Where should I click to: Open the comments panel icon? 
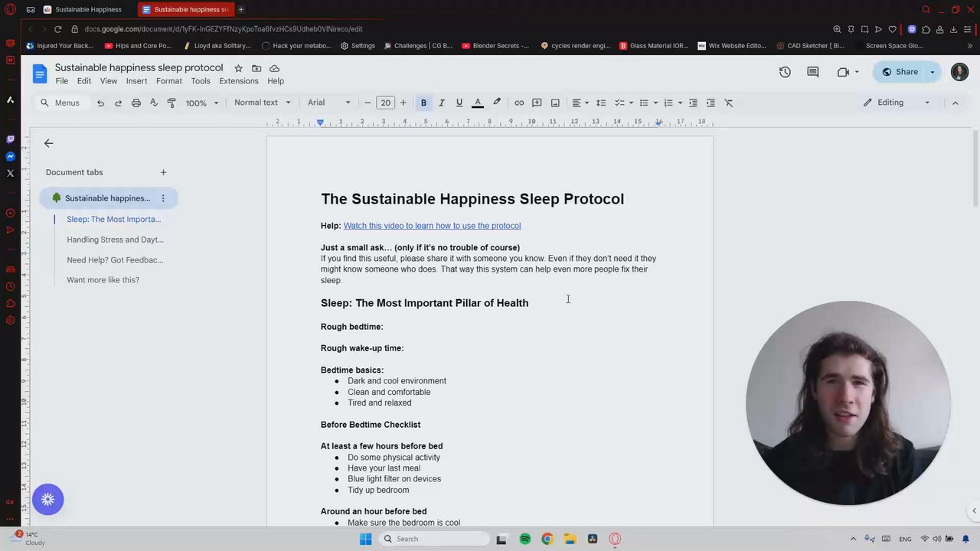813,72
